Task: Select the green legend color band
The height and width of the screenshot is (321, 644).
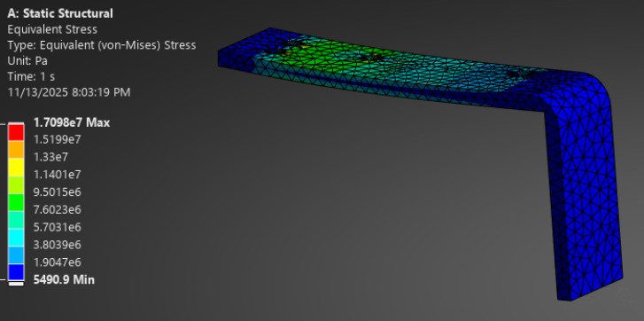Action: [16, 203]
